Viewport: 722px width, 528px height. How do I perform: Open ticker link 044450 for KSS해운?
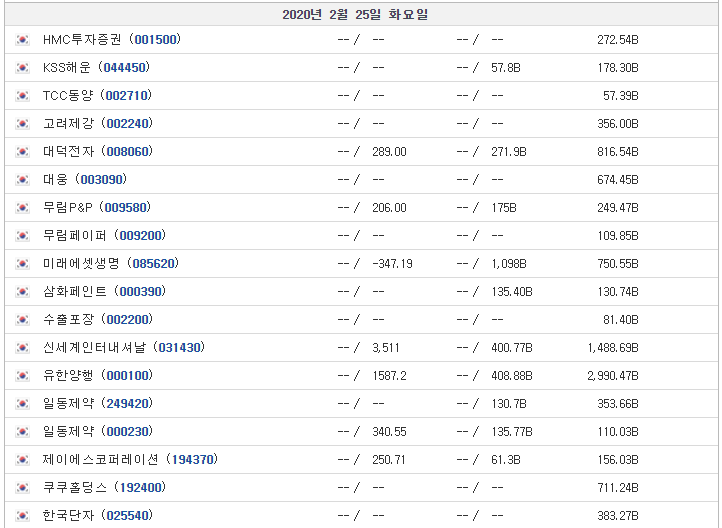[124, 68]
